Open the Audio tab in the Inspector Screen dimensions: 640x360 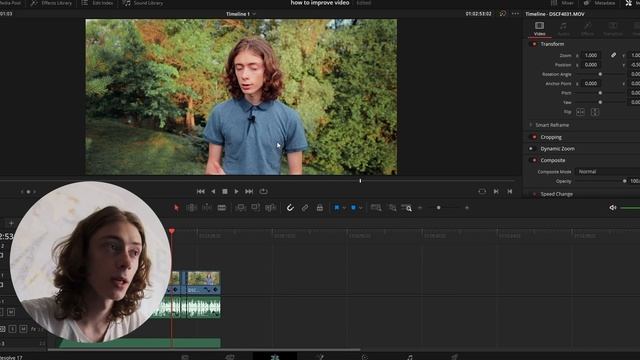[563, 29]
